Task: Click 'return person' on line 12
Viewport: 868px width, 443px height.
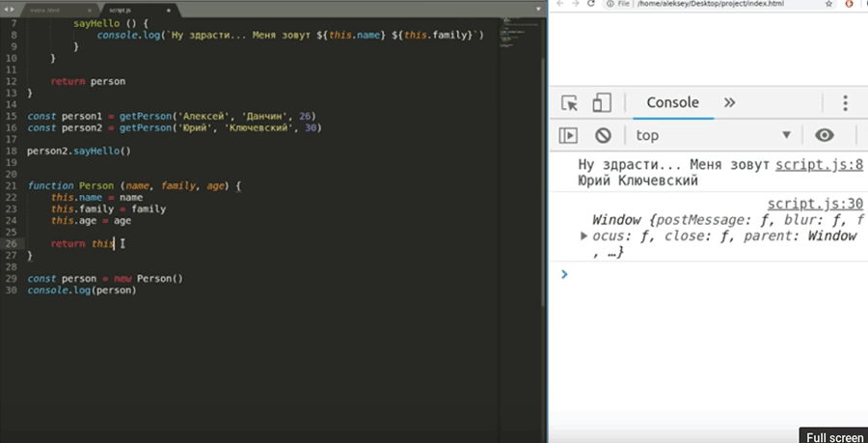Action: pyautogui.click(x=88, y=81)
